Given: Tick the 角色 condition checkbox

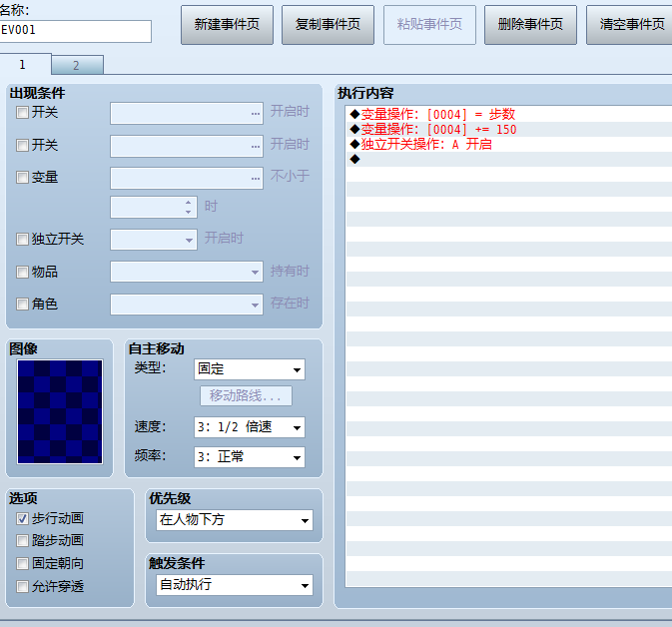Looking at the screenshot, I should coord(22,305).
